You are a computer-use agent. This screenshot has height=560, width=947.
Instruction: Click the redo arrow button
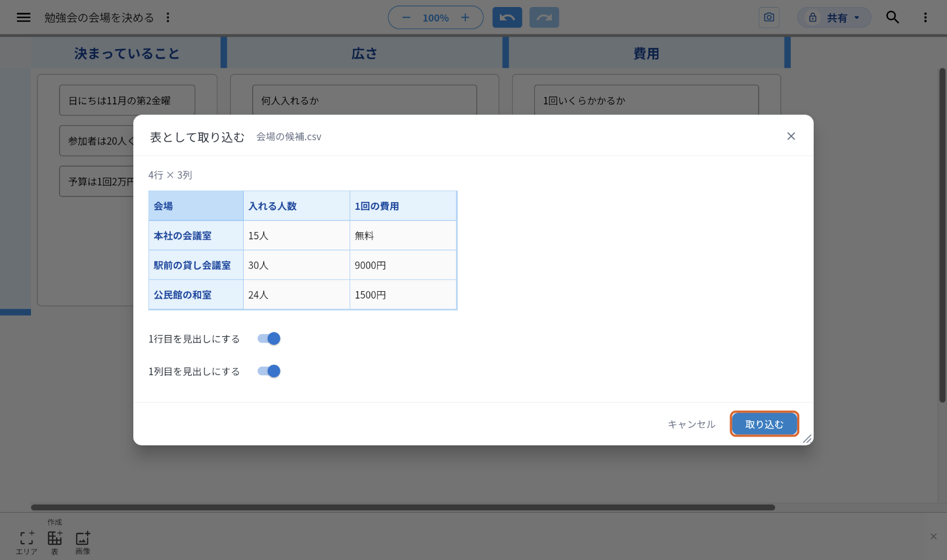click(x=544, y=18)
